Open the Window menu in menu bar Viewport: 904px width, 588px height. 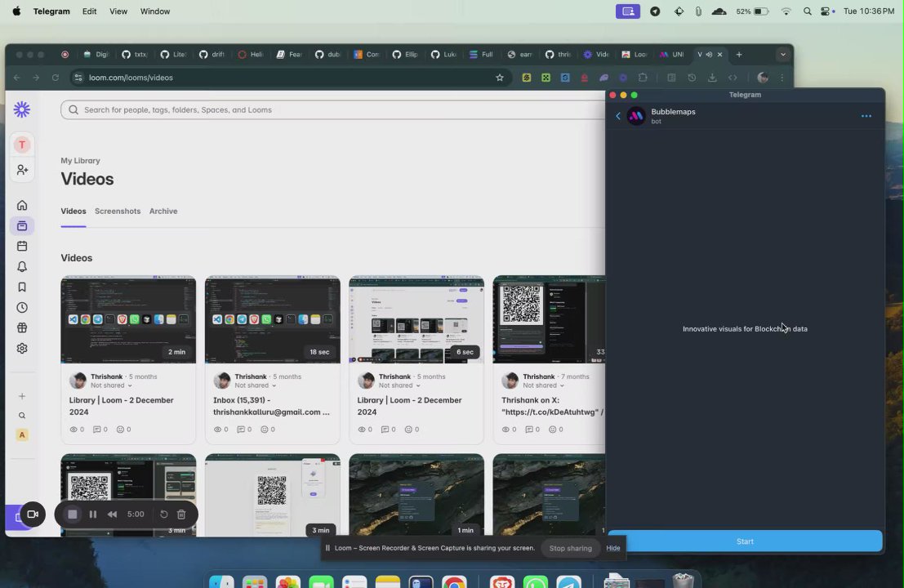click(x=155, y=11)
